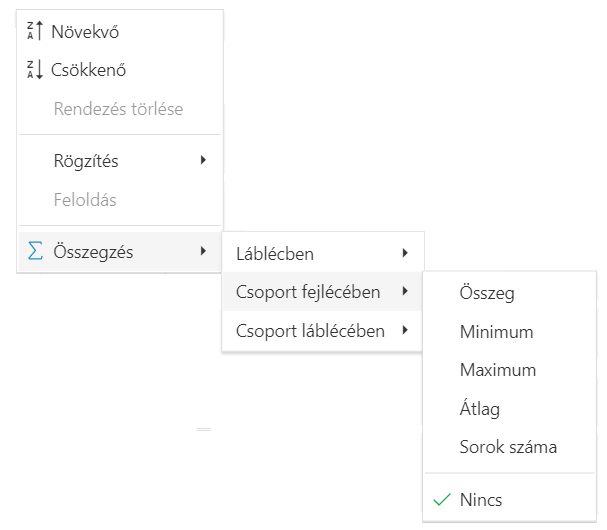Image resolution: width=607 pixels, height=530 pixels.
Task: Choose Összeg as the group summary
Action: 487,293
